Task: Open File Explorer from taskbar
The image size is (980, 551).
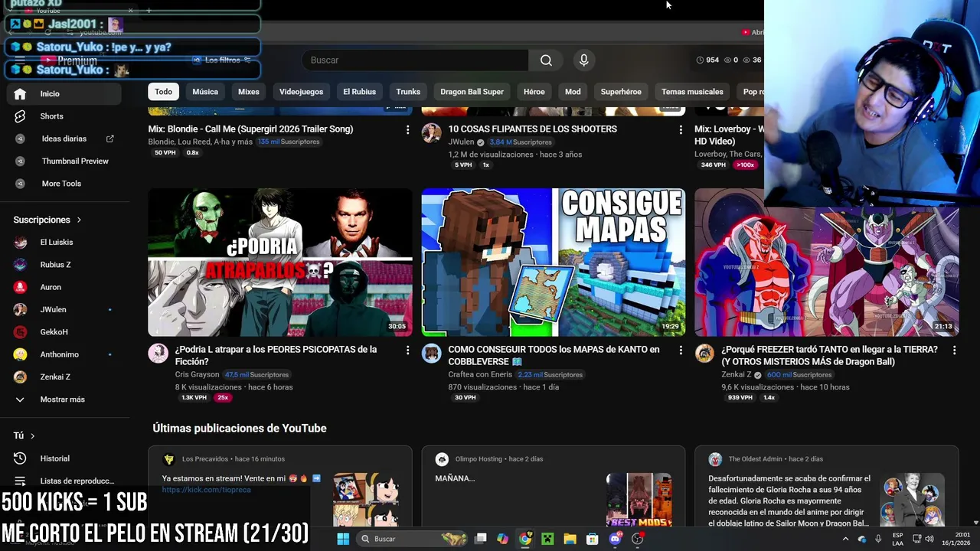Action: tap(570, 539)
